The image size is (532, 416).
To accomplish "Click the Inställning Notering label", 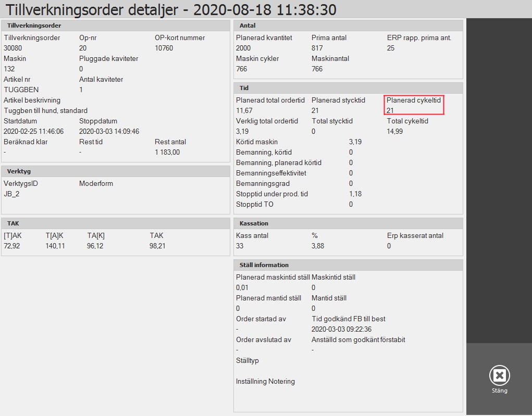I will 265,382.
